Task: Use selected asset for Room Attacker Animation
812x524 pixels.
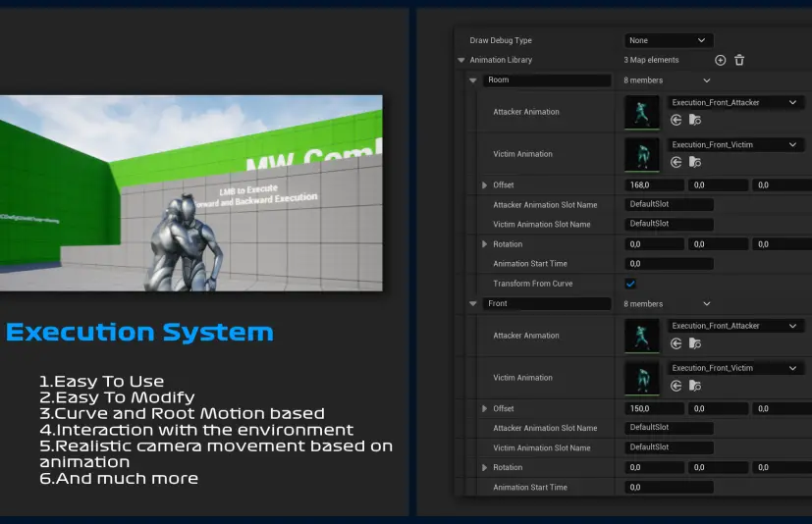Action: [676, 120]
